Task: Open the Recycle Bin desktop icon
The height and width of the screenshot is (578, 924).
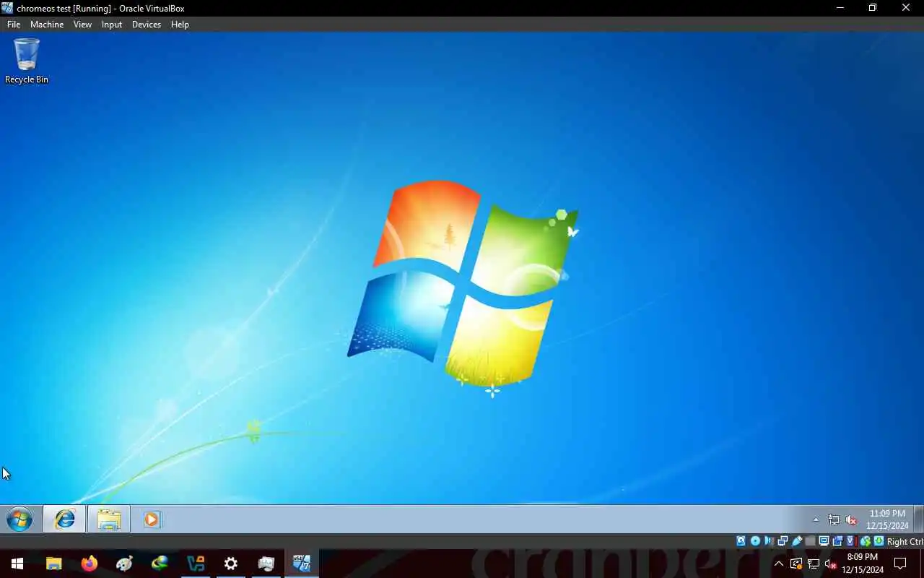Action: [27, 61]
